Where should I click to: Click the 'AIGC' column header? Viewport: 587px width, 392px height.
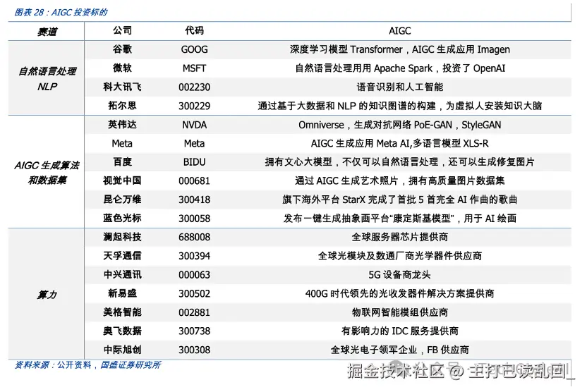pos(400,31)
